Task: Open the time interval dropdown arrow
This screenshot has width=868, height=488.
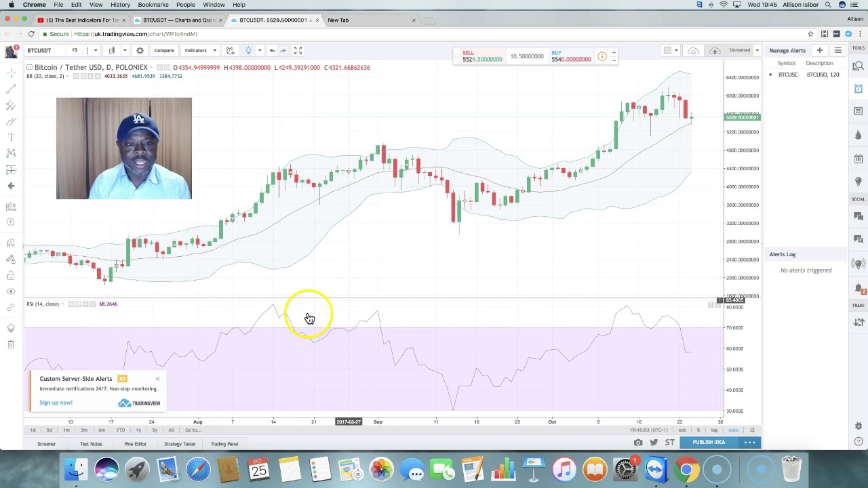Action: 95,50
